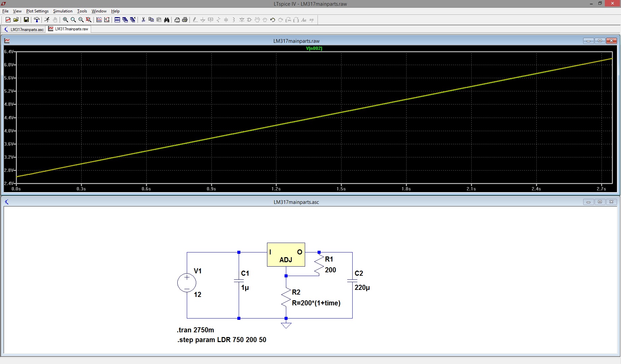Select the place resistor tool
Screen dimensions: 621x364
pyautogui.click(x=218, y=20)
